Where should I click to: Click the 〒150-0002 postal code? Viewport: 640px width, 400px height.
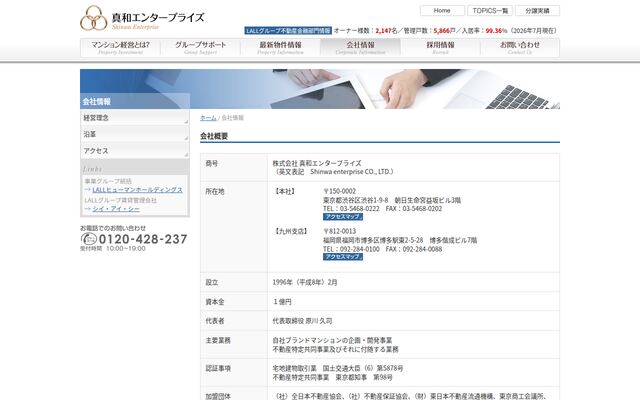pyautogui.click(x=340, y=191)
